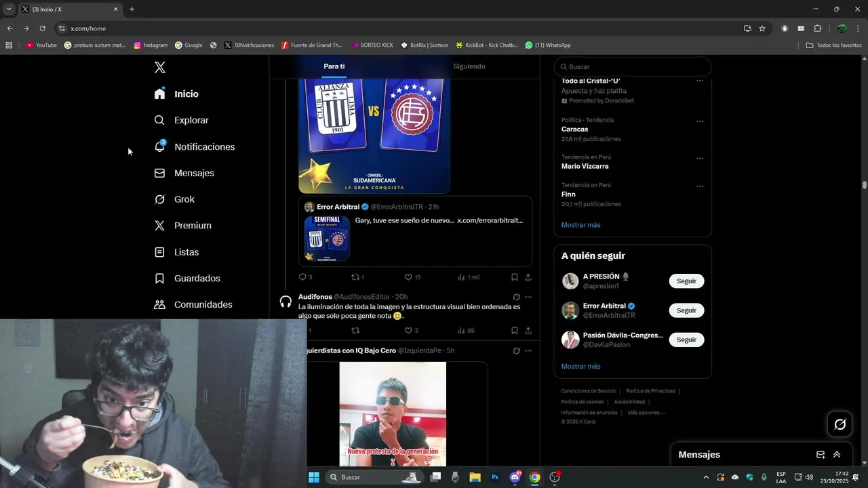Follow Pasión Dávila-Congreso account
Viewport: 868px width, 488px height.
686,340
